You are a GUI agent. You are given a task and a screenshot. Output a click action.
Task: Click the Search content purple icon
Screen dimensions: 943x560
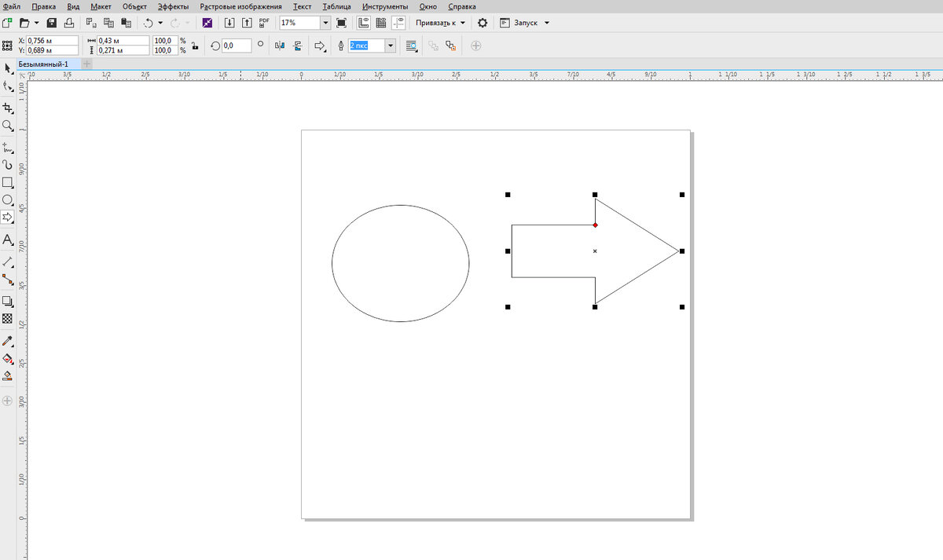(207, 23)
